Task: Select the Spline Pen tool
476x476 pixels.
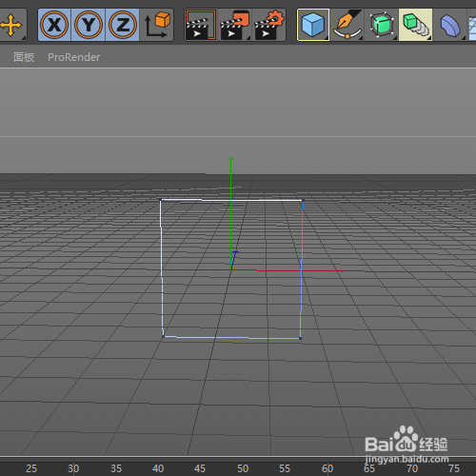Action: coord(347,25)
